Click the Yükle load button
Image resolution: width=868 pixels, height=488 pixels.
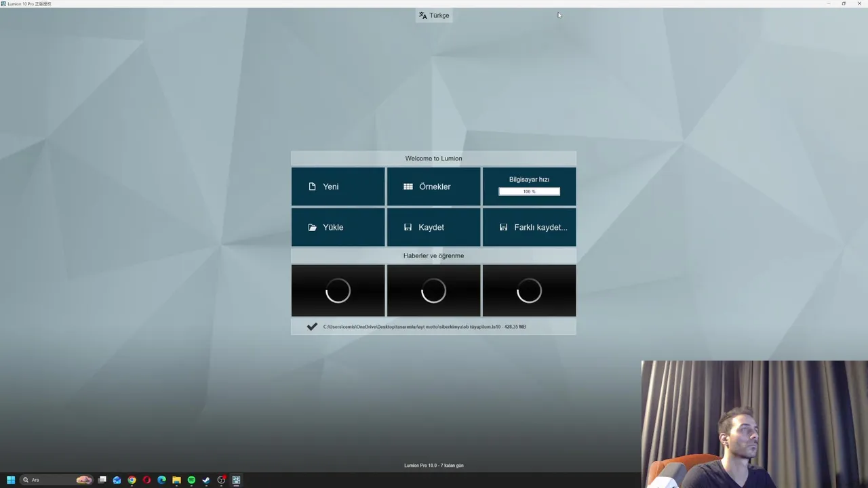338,227
